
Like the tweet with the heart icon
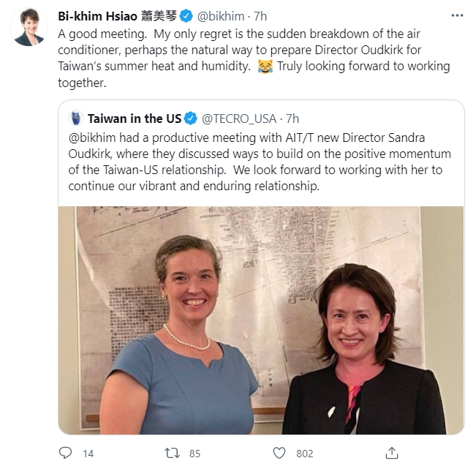[x=279, y=453]
